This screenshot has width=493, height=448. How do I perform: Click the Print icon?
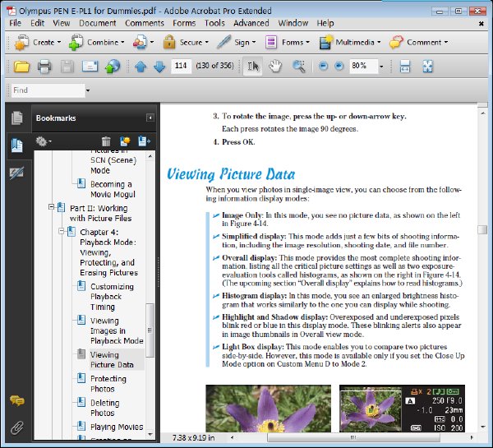[44, 67]
